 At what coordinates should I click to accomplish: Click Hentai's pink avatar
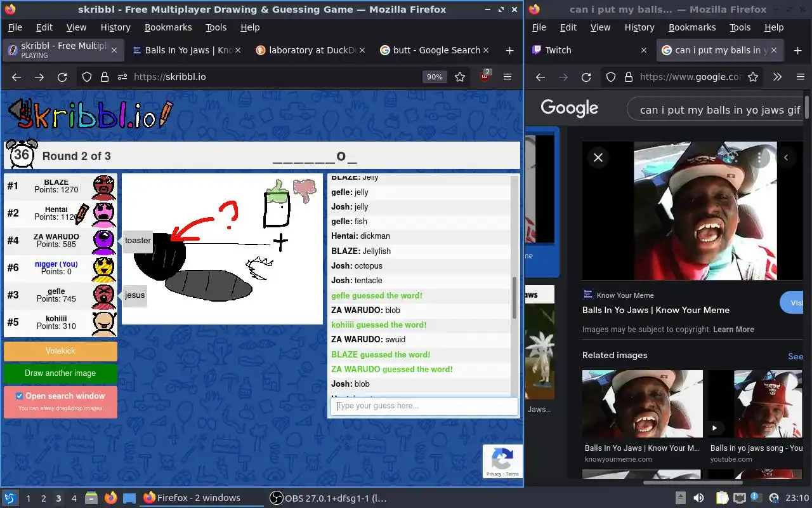point(104,214)
